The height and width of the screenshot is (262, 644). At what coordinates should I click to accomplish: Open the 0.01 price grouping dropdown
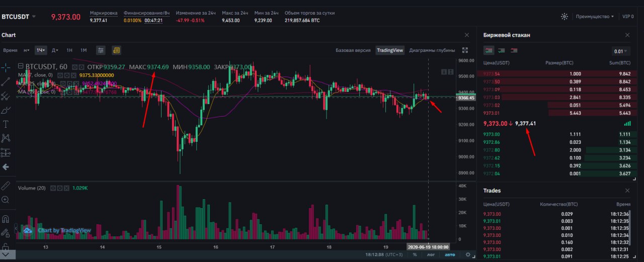(x=621, y=51)
